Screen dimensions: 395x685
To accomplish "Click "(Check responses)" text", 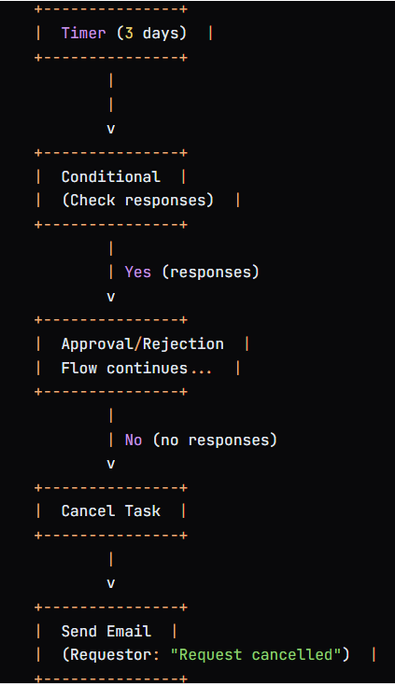I will 138,201.
